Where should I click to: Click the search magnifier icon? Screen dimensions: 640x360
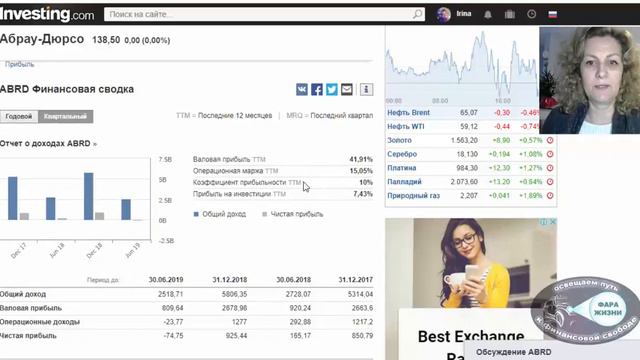click(417, 14)
